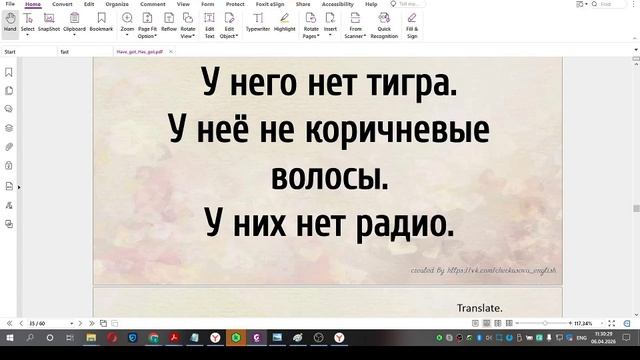The width and height of the screenshot is (640, 360).
Task: Open the Help ribbon tab
Action: 371,4
